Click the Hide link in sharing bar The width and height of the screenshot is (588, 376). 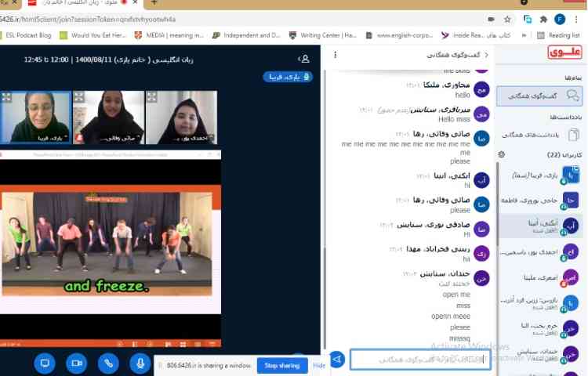tap(319, 366)
